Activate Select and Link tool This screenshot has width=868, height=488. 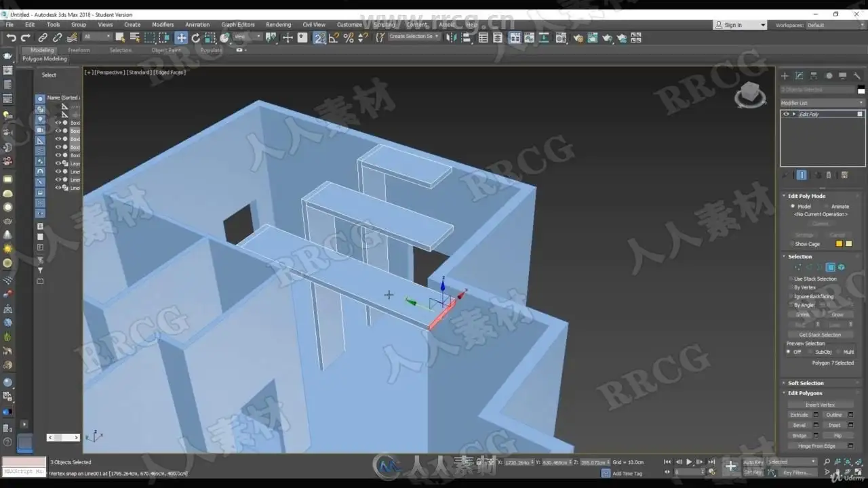pos(43,38)
